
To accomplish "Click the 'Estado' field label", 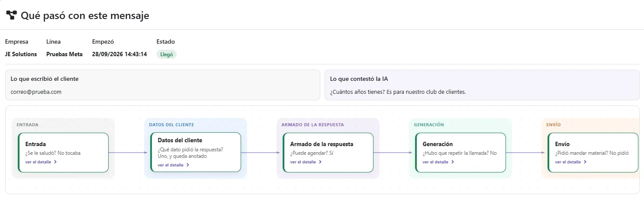I will 166,42.
